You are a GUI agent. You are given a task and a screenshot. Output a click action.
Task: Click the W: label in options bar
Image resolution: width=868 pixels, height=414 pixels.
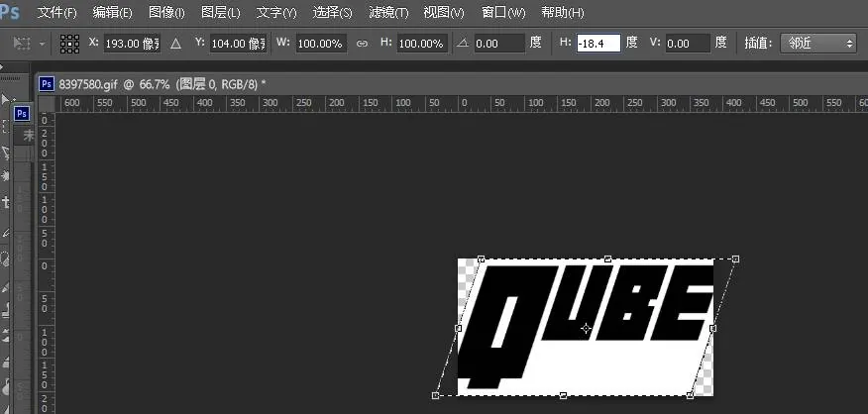(x=283, y=42)
